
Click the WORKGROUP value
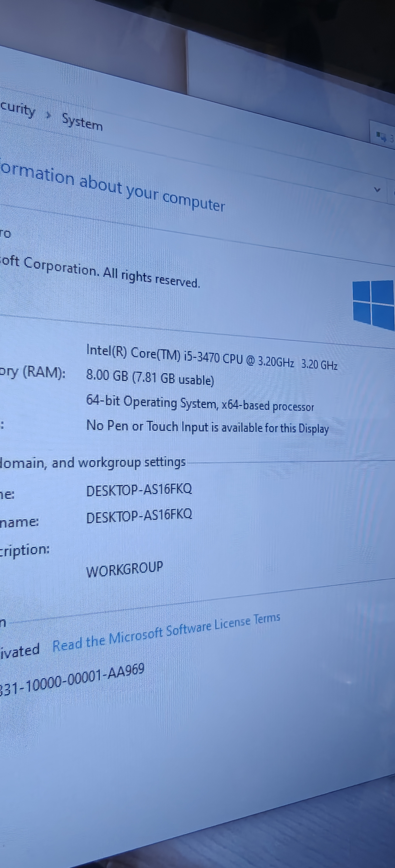point(124,569)
